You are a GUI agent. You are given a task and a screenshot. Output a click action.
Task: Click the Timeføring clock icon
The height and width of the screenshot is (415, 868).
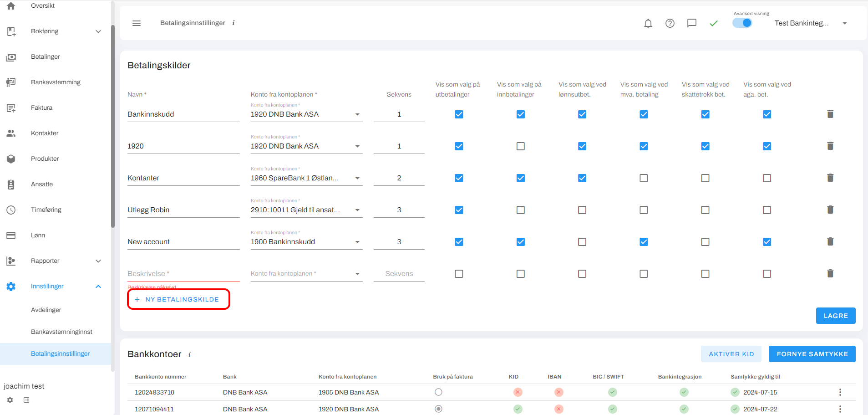(x=11, y=210)
